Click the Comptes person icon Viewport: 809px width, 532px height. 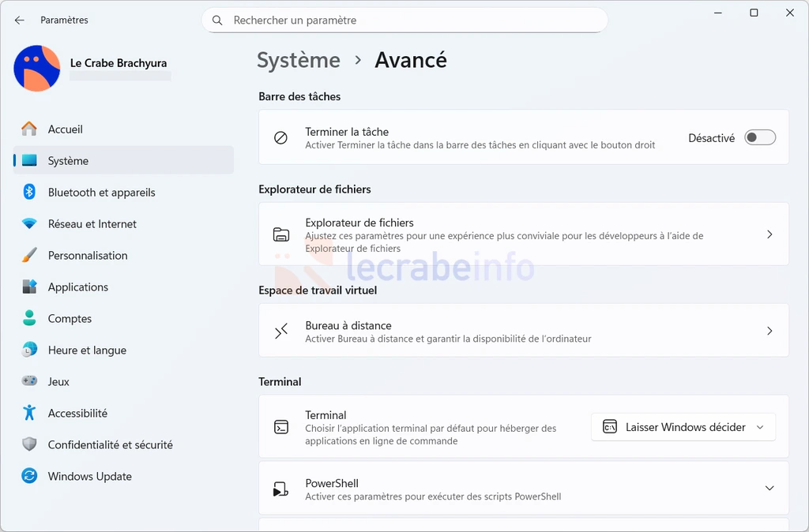point(29,318)
